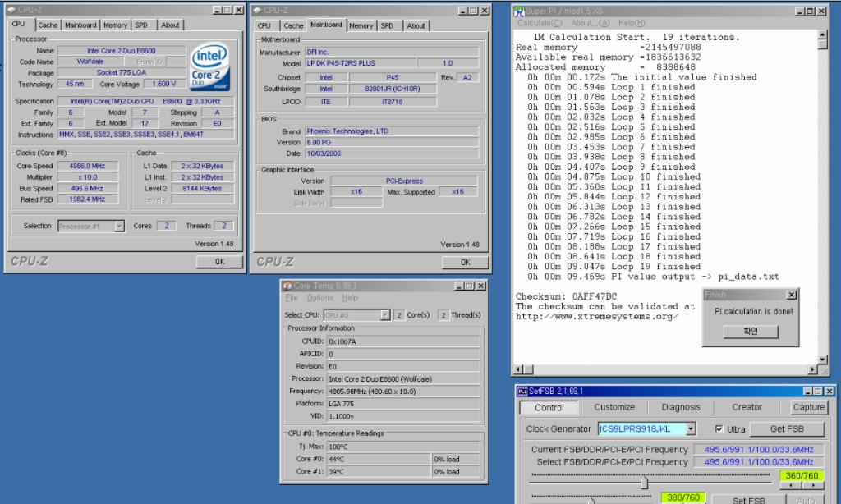Open the About tab in the CPU-Z processor window
This screenshot has width=841, height=504.
[x=171, y=25]
